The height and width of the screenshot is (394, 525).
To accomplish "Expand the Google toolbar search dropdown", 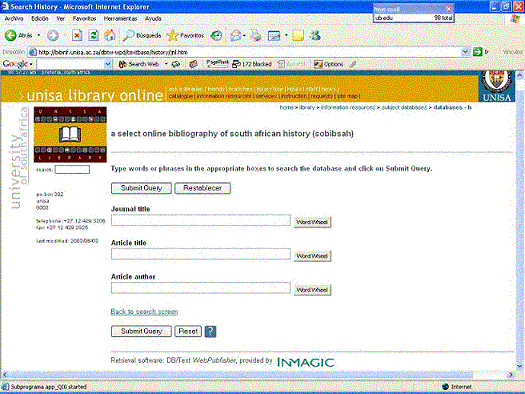I will (x=108, y=64).
